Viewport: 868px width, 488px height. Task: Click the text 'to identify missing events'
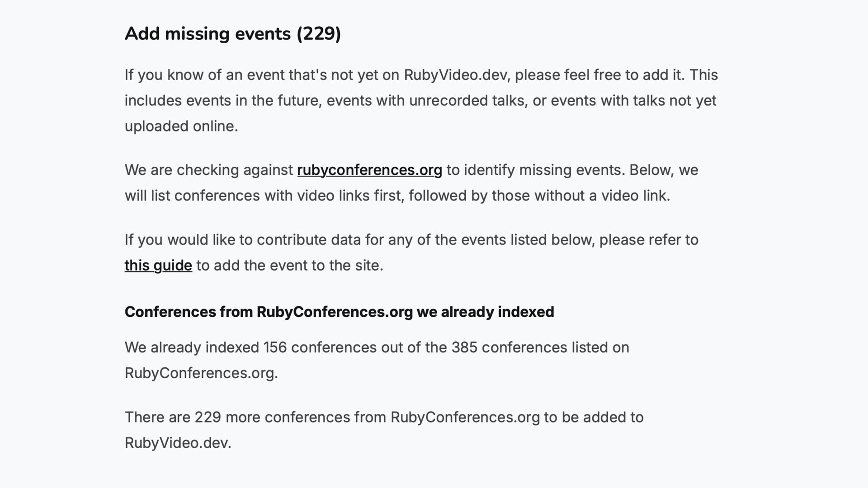(x=535, y=170)
